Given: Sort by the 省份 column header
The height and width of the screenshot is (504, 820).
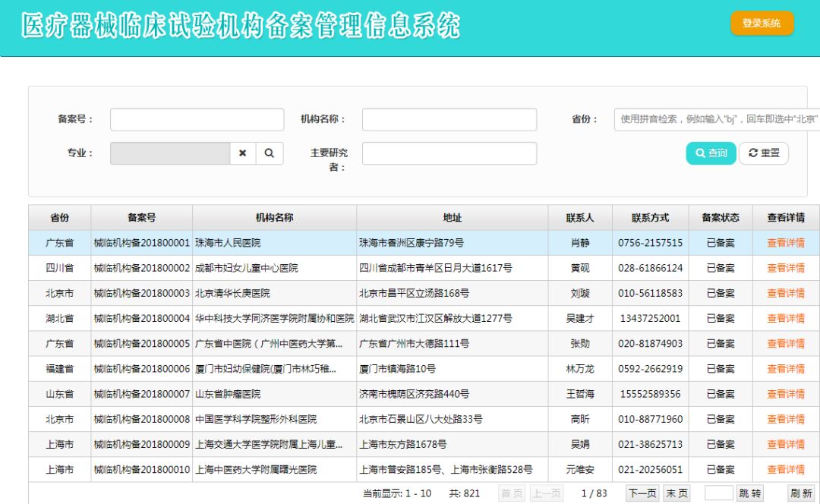Looking at the screenshot, I should coord(60,218).
